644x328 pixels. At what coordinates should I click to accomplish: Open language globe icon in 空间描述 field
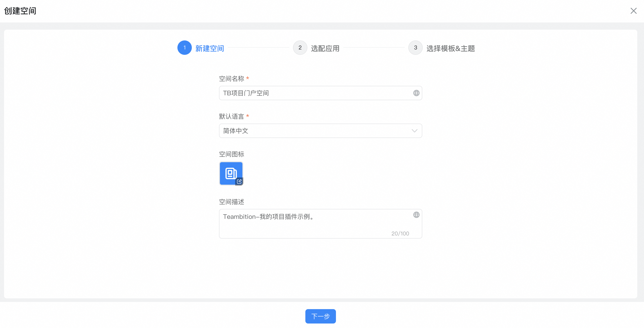pyautogui.click(x=416, y=215)
